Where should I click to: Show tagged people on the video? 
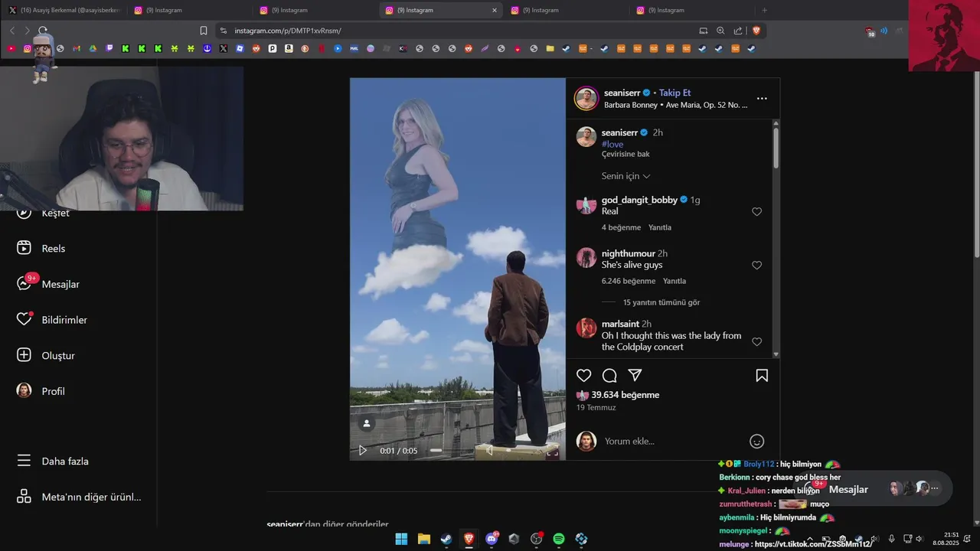[x=367, y=423]
